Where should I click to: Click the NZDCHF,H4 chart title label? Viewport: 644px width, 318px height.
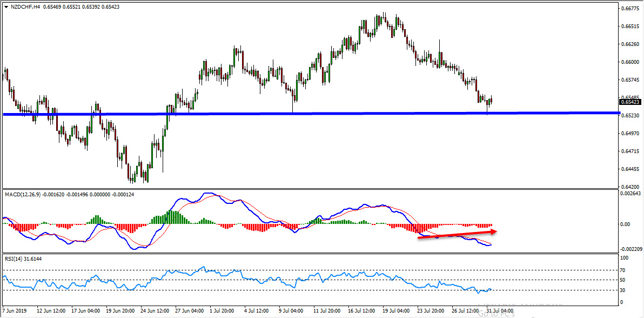pos(22,6)
